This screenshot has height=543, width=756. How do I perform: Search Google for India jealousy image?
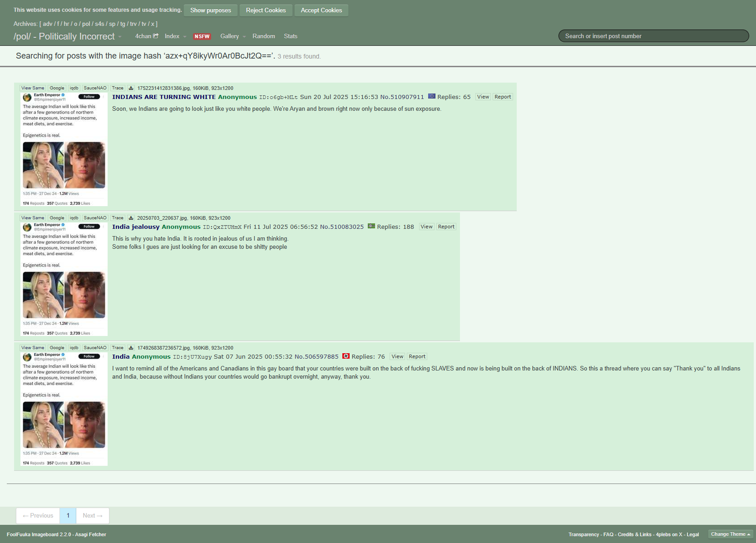click(x=57, y=218)
